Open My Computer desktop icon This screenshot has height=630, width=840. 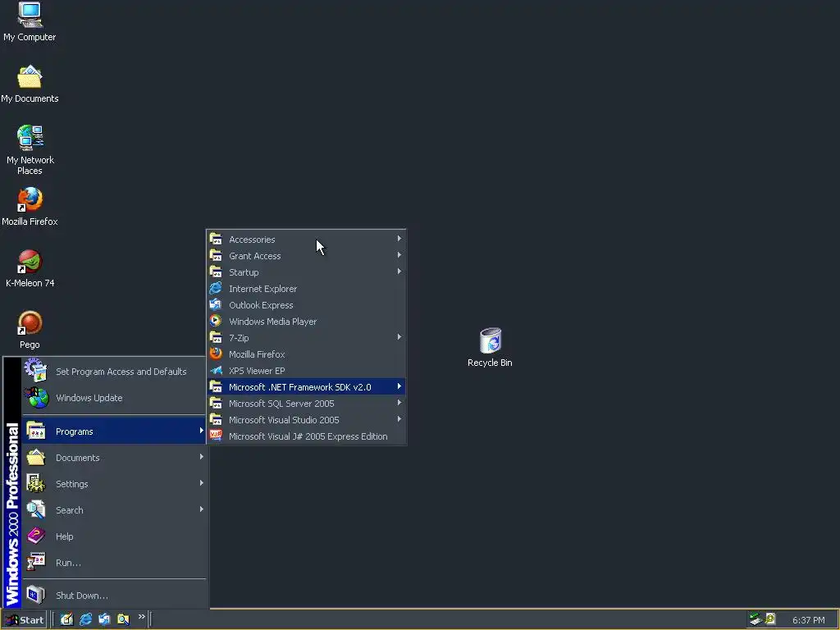(x=30, y=21)
